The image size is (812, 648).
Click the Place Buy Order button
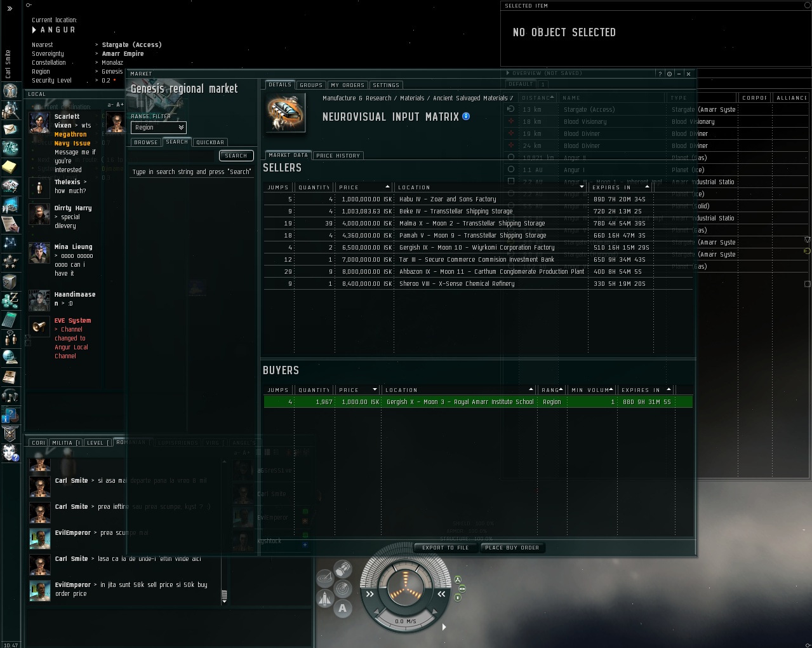click(512, 548)
